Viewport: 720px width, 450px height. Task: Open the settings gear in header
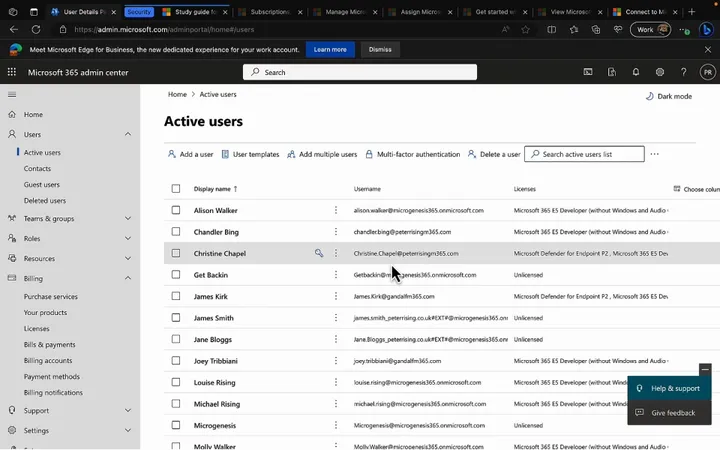[660, 72]
